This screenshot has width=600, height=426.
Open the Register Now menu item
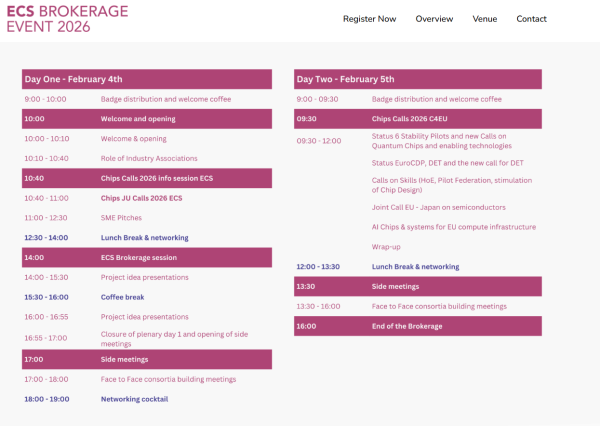click(x=369, y=19)
